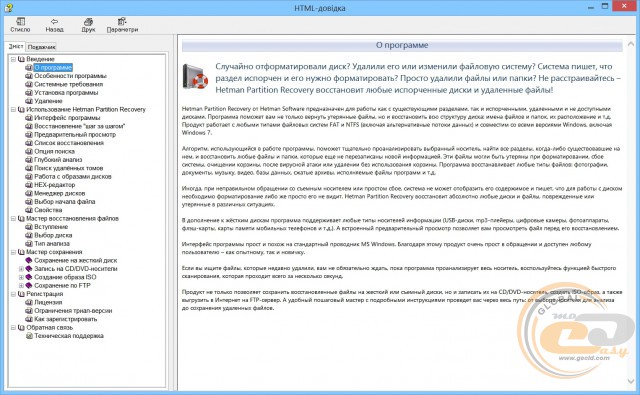Click the book icon beside Введение
This screenshot has width=640, height=395.
click(x=21, y=59)
